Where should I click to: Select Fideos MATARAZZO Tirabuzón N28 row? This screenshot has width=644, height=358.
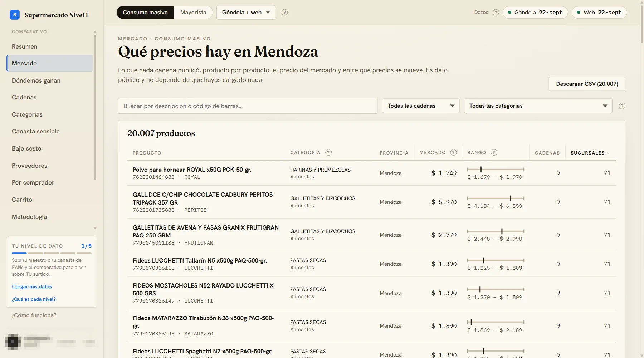[372, 326]
